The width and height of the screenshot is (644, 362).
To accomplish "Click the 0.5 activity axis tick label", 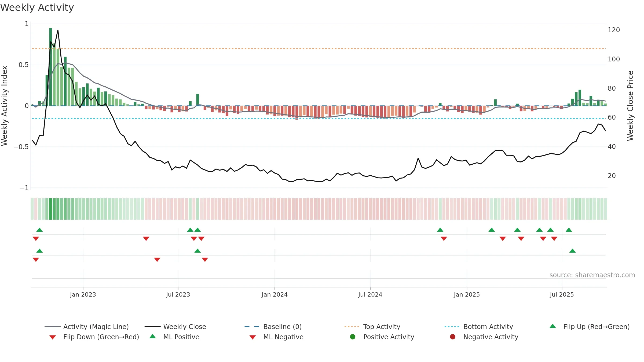I will pos(23,65).
